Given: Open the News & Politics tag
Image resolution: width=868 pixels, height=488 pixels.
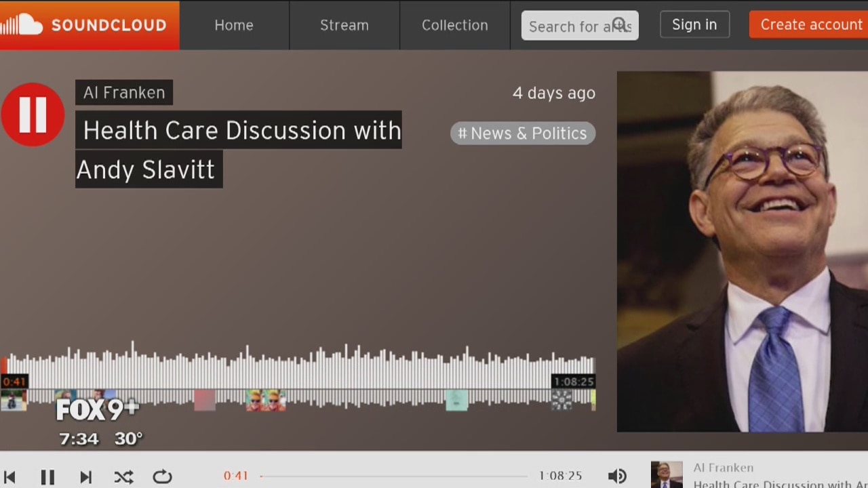Looking at the screenshot, I should coord(522,134).
